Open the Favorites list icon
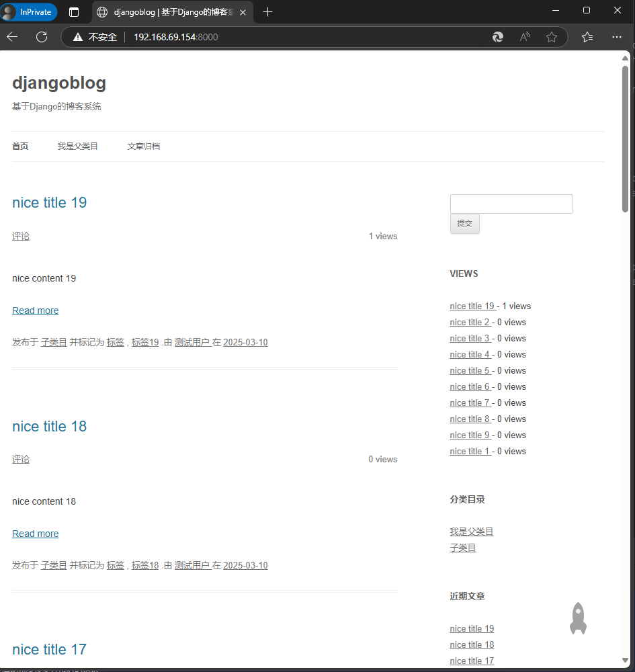This screenshot has height=672, width=635. pyautogui.click(x=587, y=37)
